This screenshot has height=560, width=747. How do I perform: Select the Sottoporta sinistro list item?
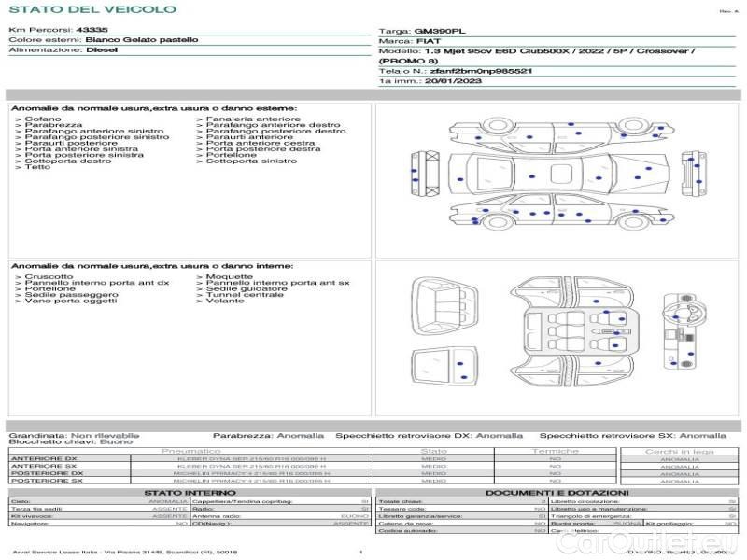tap(247, 161)
